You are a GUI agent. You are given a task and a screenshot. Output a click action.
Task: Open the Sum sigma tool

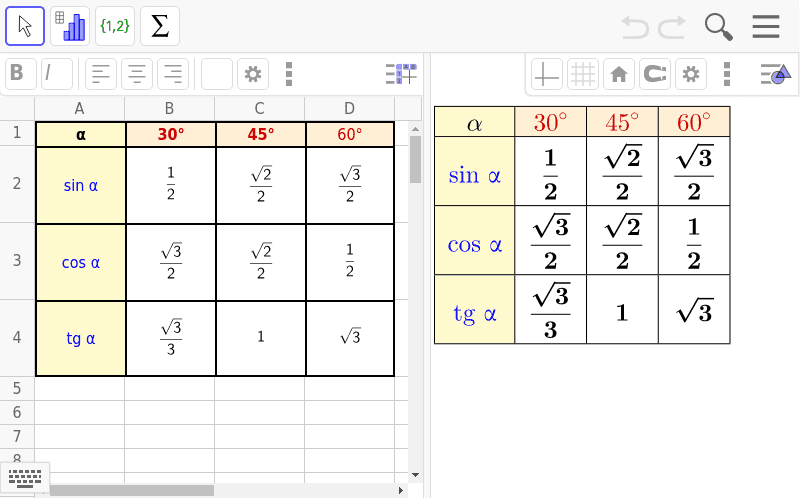pyautogui.click(x=160, y=26)
